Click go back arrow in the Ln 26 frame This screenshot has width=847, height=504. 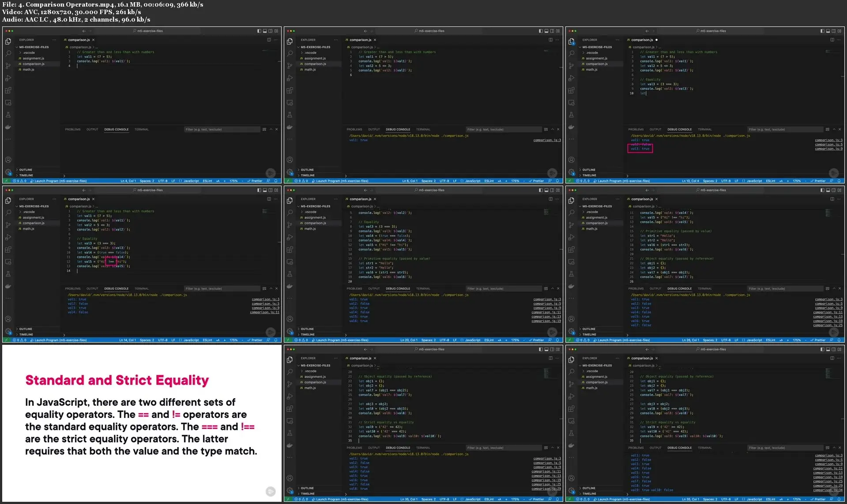click(647, 190)
